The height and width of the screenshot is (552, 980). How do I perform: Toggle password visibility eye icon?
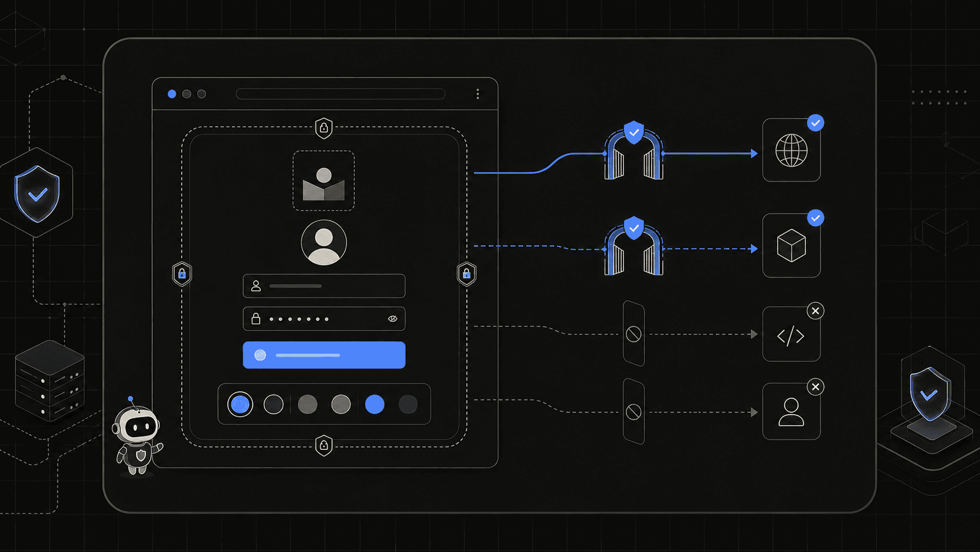[x=393, y=319]
